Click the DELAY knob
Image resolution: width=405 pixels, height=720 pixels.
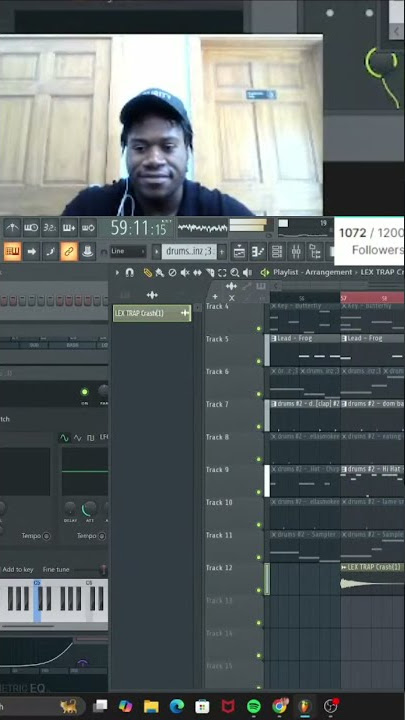tap(70, 508)
